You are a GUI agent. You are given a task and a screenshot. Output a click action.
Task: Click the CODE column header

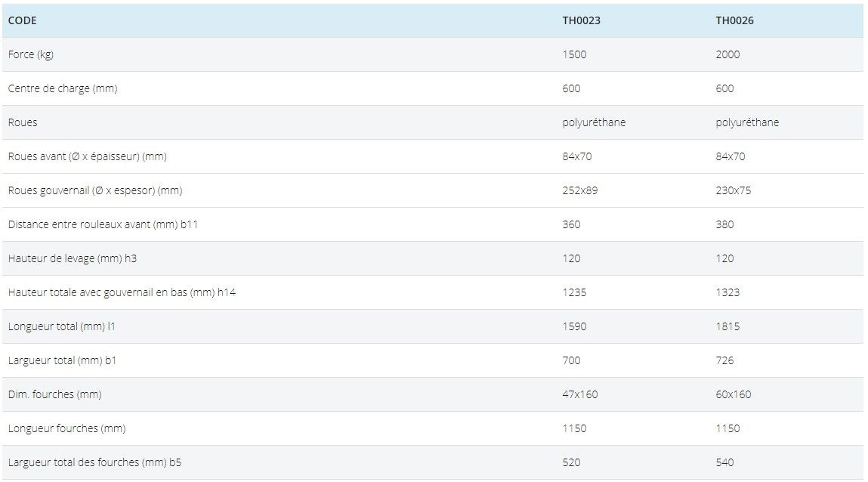tap(23, 20)
